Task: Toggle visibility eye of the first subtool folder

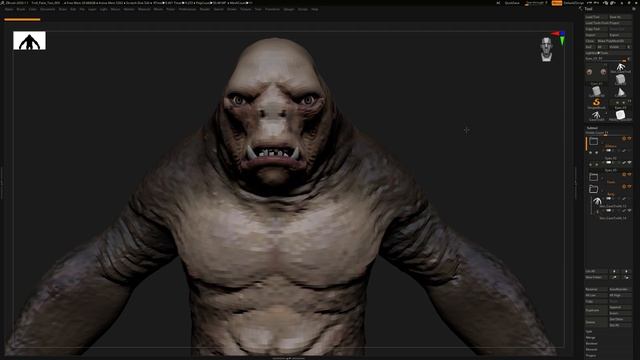Action: click(x=629, y=139)
